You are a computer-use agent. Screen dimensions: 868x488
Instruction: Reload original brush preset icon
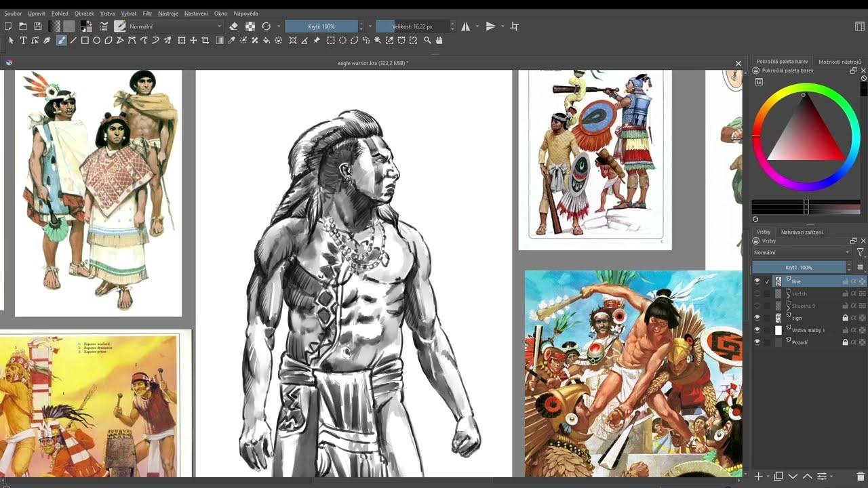(x=266, y=26)
